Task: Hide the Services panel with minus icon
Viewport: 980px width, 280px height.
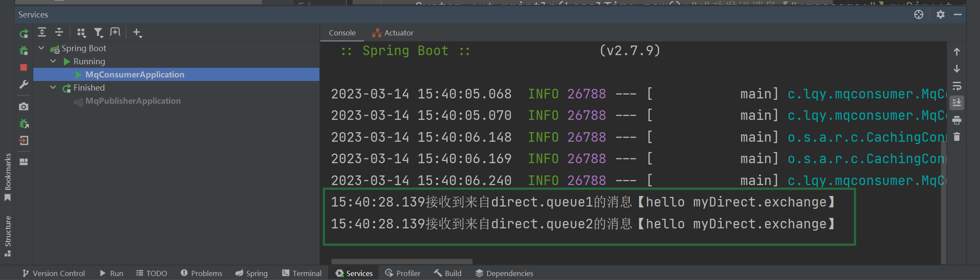Action: click(x=958, y=14)
